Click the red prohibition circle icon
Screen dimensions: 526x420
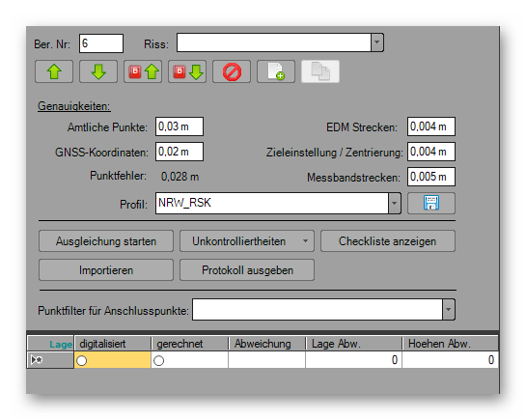232,71
